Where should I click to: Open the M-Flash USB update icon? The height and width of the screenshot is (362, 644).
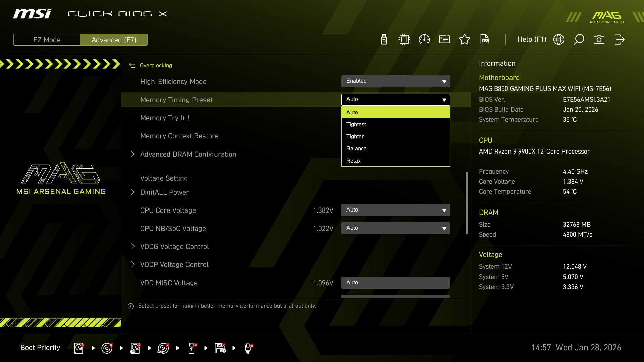click(384, 40)
